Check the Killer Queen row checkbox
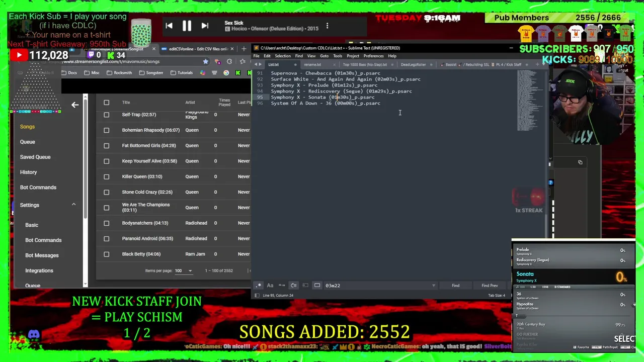Image resolution: width=644 pixels, height=362 pixels. pos(106,176)
